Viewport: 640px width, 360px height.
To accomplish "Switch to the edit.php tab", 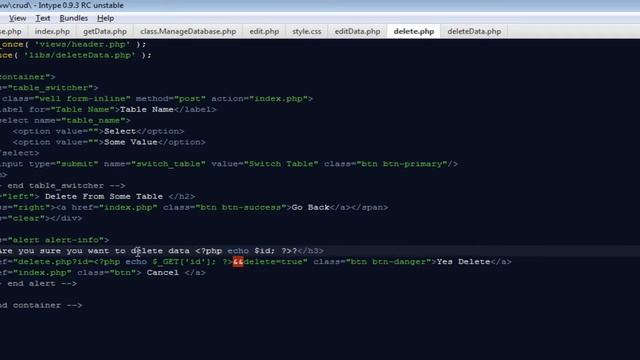I will [264, 31].
